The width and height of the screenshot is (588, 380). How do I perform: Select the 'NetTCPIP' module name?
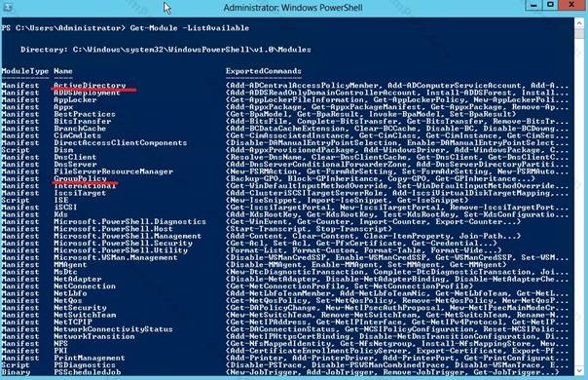tap(73, 322)
